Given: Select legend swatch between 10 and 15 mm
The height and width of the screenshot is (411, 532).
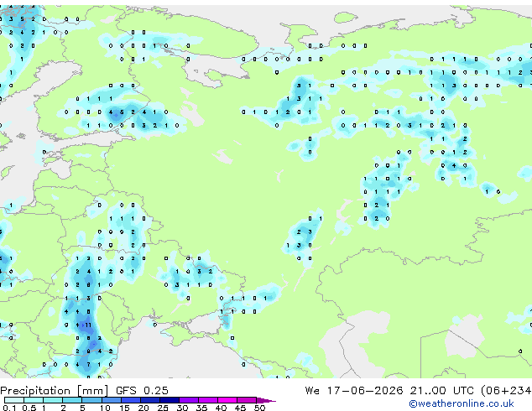Looking at the screenshot, I should [111, 400].
